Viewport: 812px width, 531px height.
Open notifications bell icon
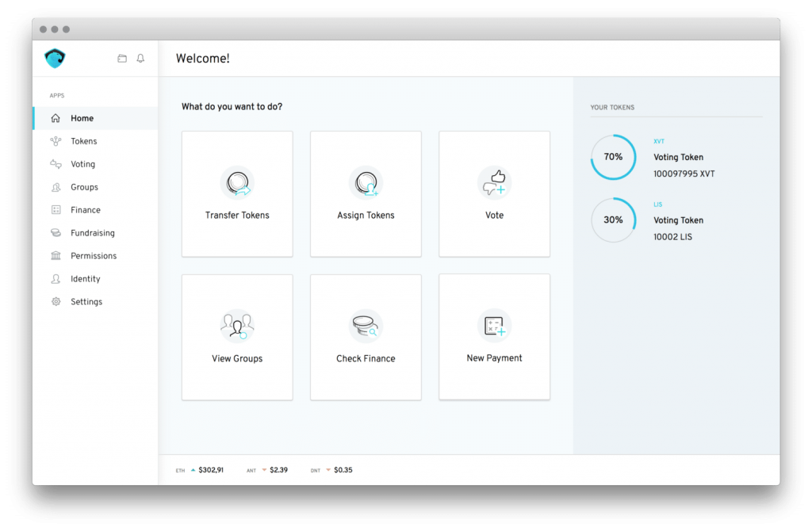click(140, 59)
